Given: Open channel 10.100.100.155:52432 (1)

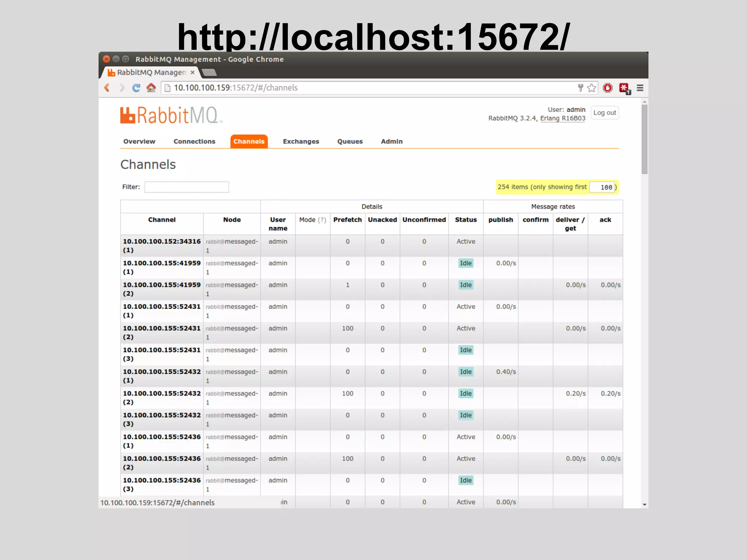Looking at the screenshot, I should click(x=162, y=376).
